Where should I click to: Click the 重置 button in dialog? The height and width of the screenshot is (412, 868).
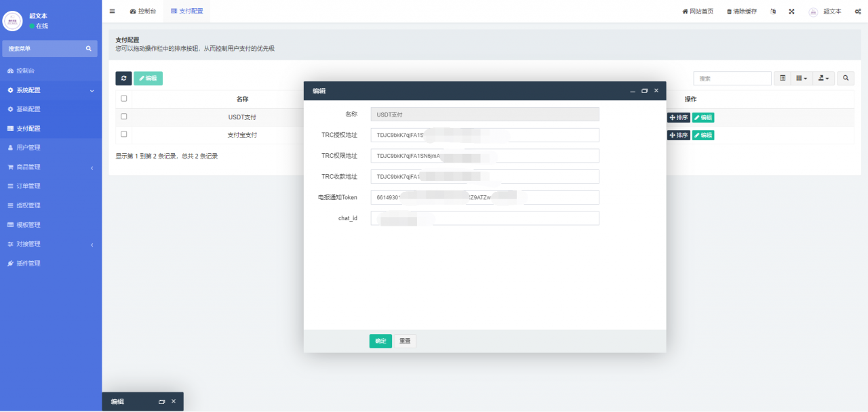[x=405, y=341]
